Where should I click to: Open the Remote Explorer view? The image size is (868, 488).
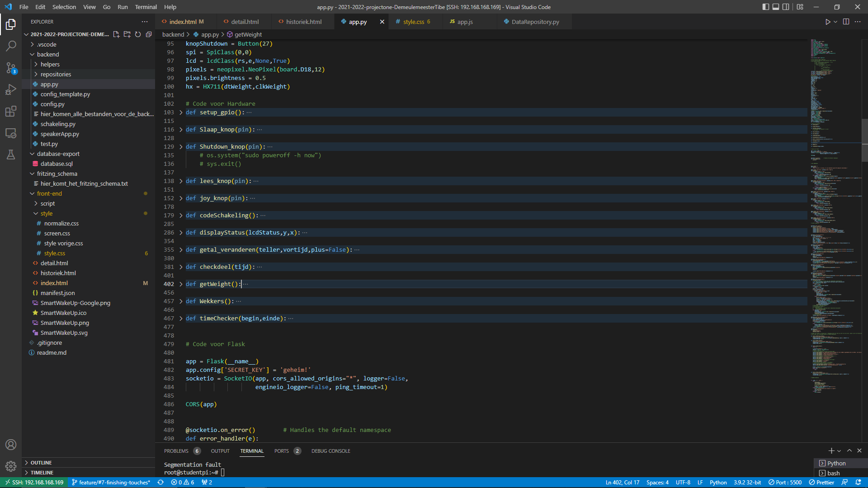coord(11,133)
